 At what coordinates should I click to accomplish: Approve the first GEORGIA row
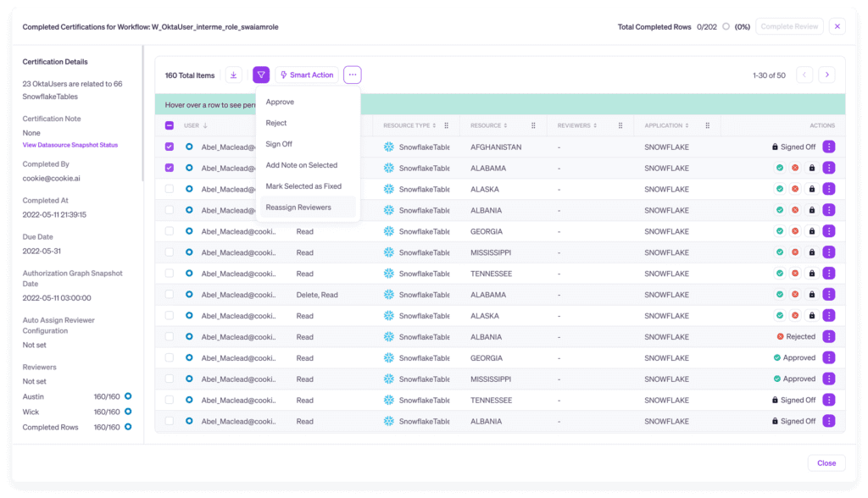point(780,231)
